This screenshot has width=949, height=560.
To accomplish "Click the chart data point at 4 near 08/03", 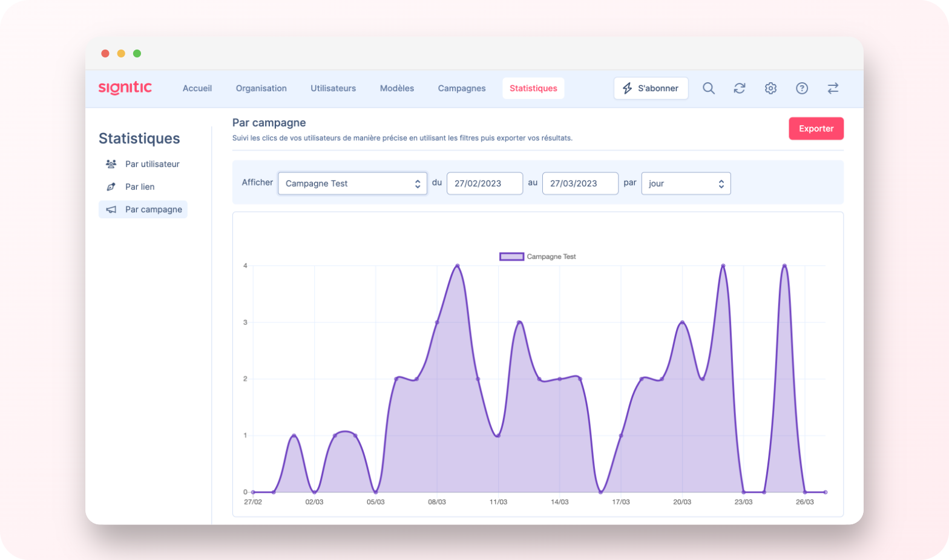I will (x=458, y=265).
